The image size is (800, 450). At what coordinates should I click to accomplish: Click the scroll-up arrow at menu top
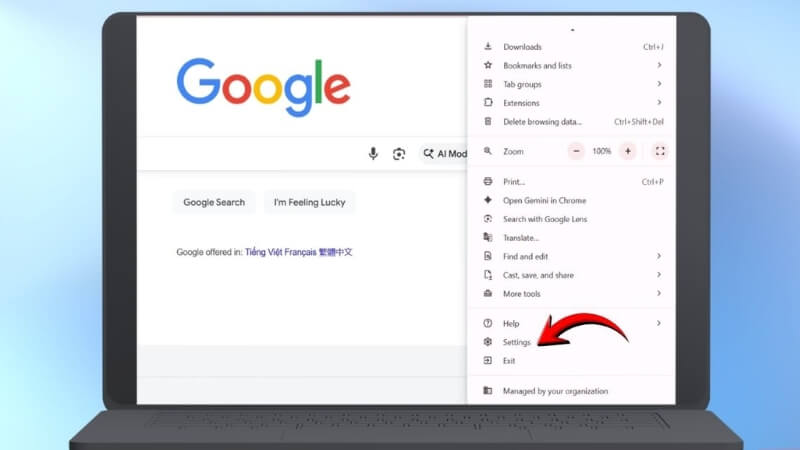click(x=572, y=30)
